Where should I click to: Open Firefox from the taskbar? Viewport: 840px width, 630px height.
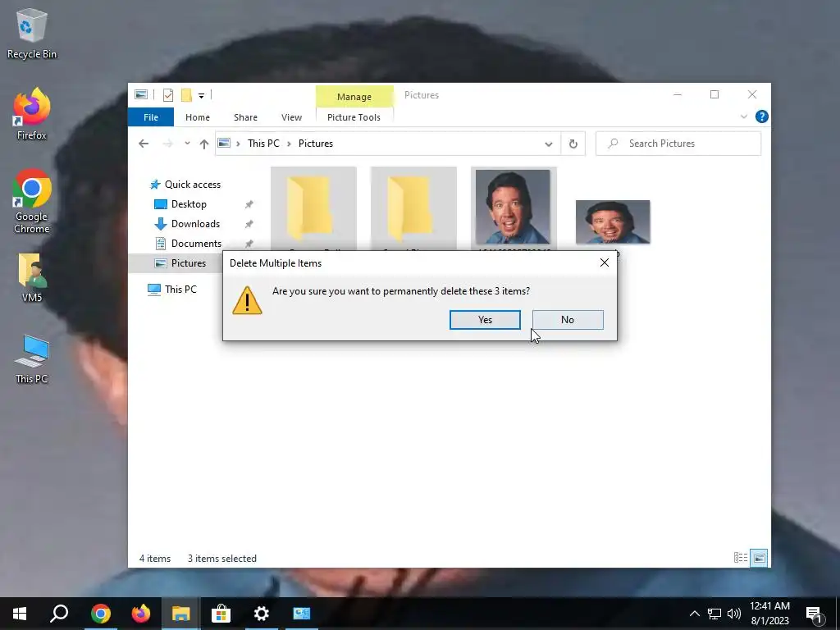click(x=141, y=614)
